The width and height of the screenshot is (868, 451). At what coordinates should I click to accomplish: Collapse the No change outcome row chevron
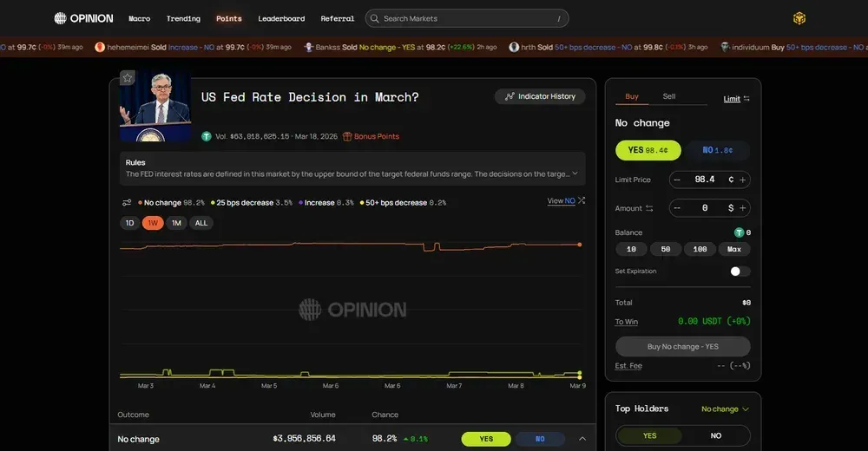tap(582, 439)
